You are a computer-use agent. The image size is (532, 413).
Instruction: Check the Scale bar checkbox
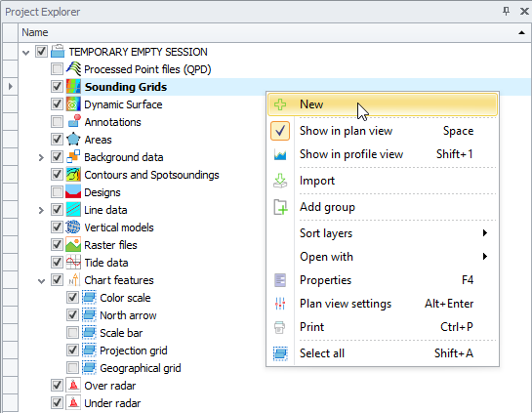click(x=72, y=333)
